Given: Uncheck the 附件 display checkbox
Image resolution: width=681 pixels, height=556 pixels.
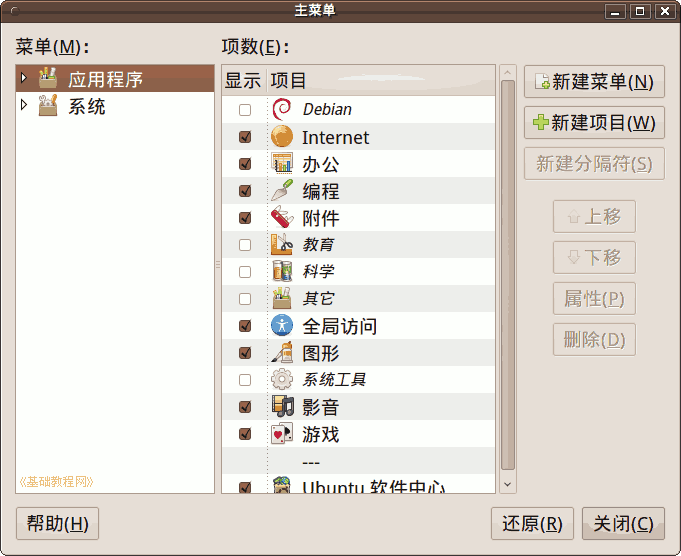Looking at the screenshot, I should click(x=245, y=218).
